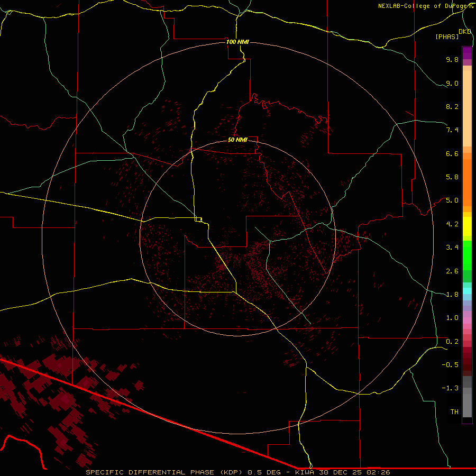Click the 5.8 scale value
Screen dimensions: 476x476
[452, 177]
